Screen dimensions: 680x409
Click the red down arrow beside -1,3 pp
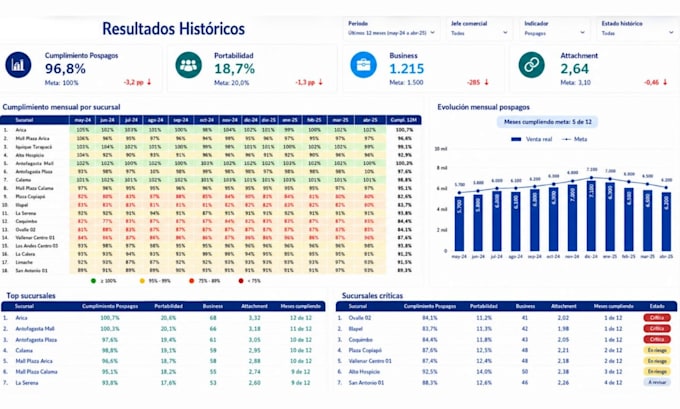pyautogui.click(x=320, y=82)
